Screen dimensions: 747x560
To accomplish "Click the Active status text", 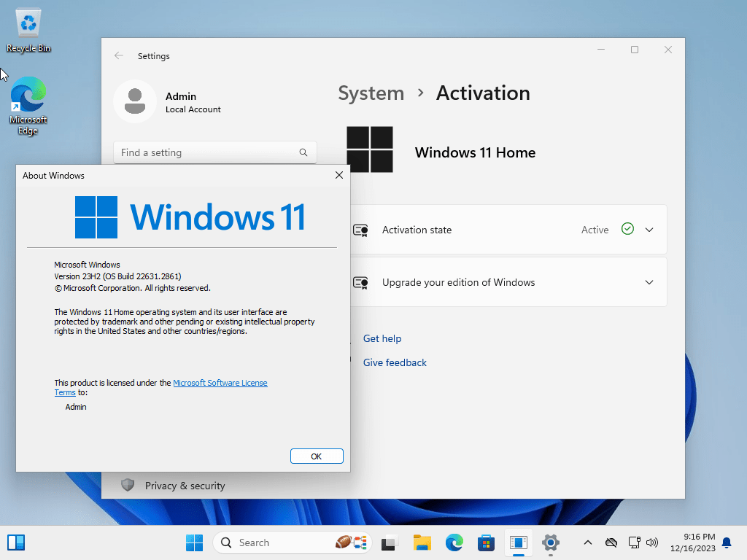I will 595,230.
